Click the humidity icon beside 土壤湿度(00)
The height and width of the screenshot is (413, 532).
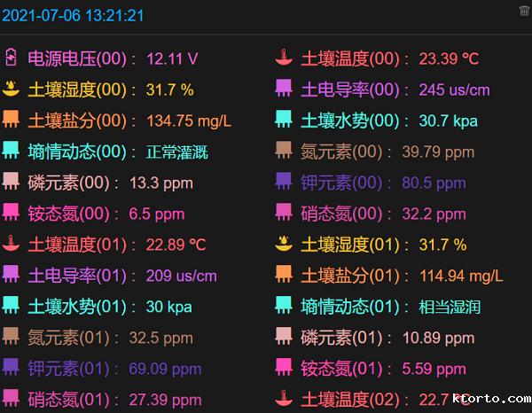11,89
